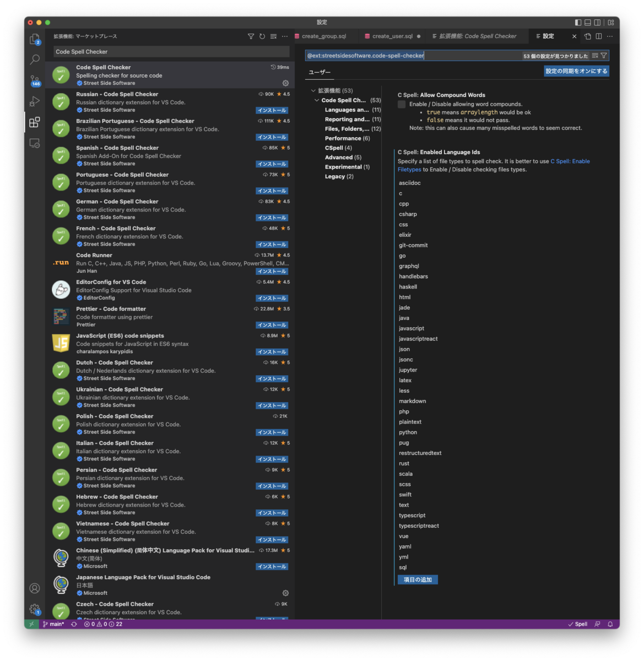644x661 pixels.
Task: Open the 拡張機能: Code Spell Checker tab
Action: tap(478, 36)
